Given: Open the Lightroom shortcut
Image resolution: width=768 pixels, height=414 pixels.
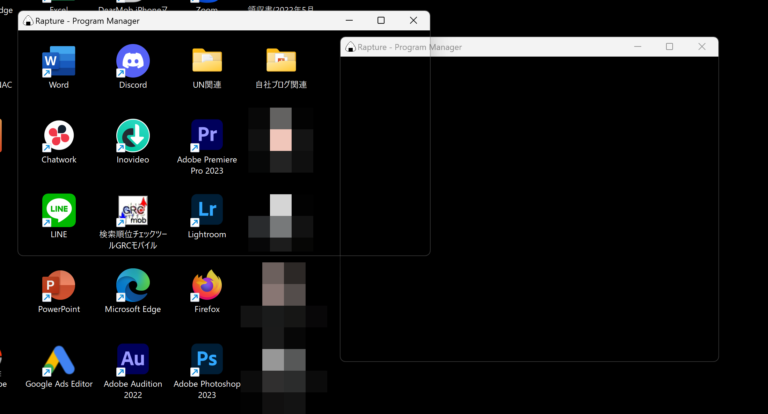Looking at the screenshot, I should pyautogui.click(x=207, y=210).
